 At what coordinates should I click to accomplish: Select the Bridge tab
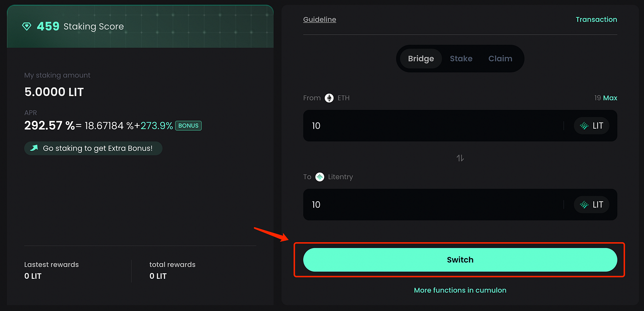(x=420, y=59)
